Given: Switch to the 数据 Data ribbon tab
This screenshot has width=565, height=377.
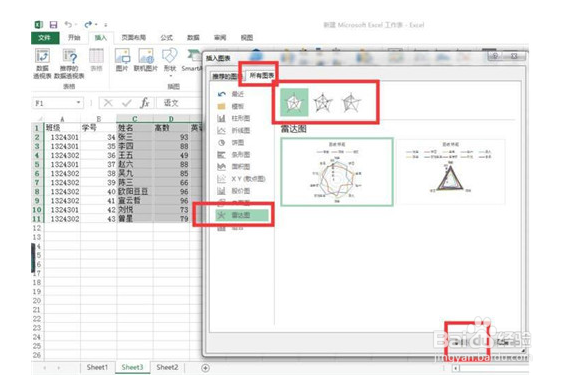Looking at the screenshot, I should click(x=193, y=37).
